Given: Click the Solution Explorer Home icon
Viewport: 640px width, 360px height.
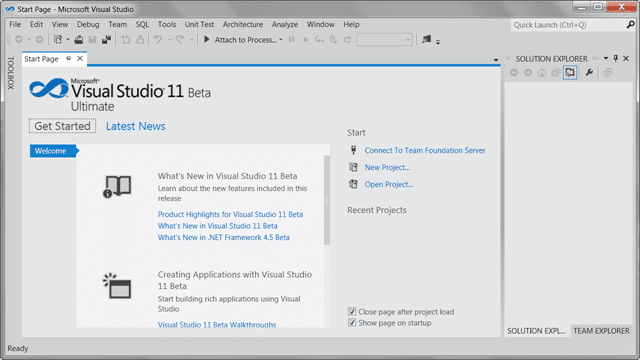Looking at the screenshot, I should 542,73.
